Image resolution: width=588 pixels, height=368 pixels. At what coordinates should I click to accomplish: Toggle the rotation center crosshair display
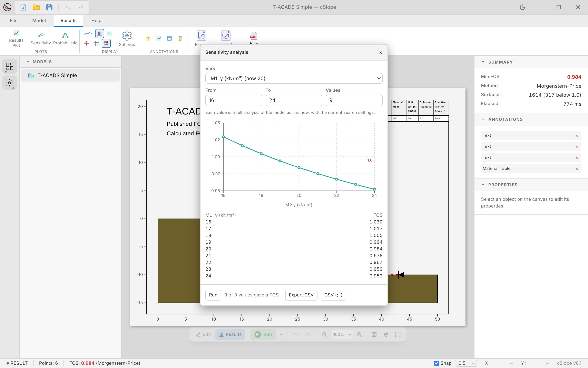tap(87, 43)
